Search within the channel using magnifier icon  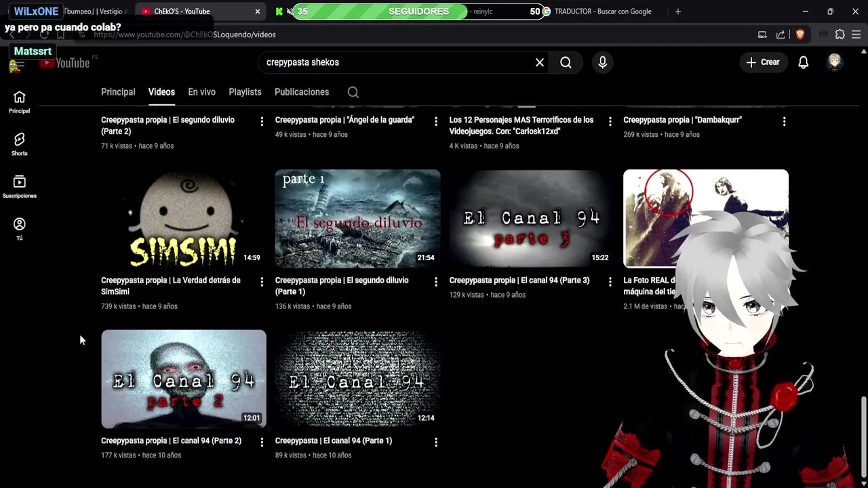pos(353,92)
